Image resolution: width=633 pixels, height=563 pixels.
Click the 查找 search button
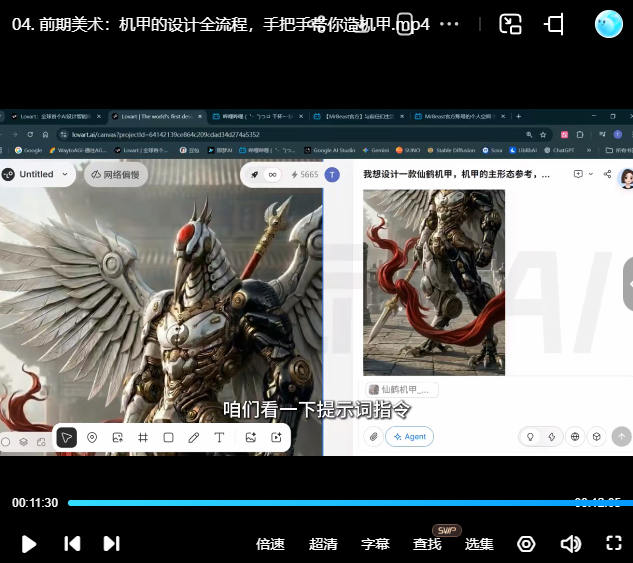[427, 544]
